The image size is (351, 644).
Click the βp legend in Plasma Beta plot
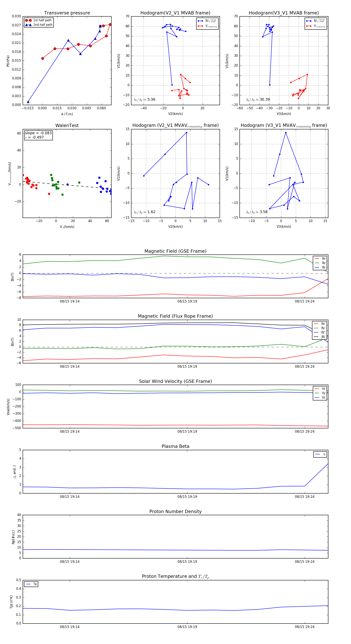[x=320, y=454]
